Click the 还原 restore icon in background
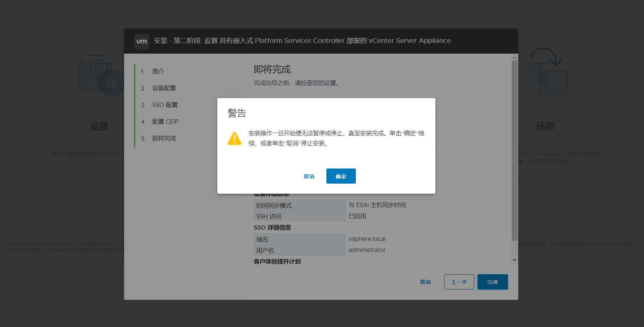Viewport: 644px width, 327px height. click(x=545, y=71)
